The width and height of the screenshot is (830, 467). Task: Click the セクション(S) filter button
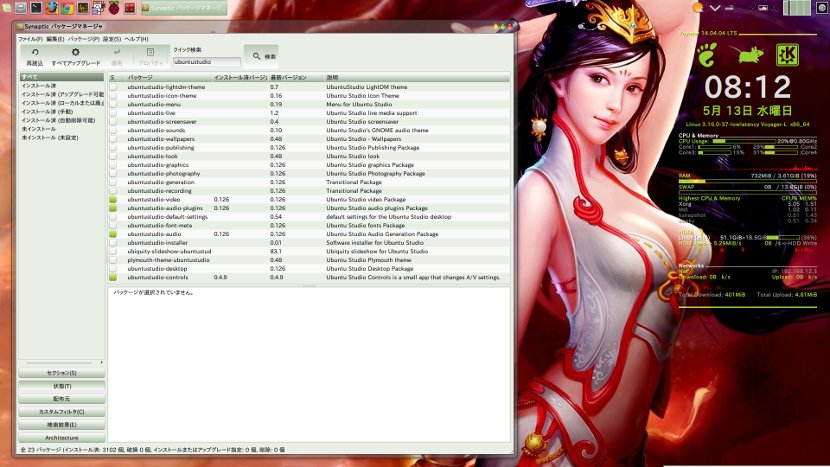click(x=61, y=373)
